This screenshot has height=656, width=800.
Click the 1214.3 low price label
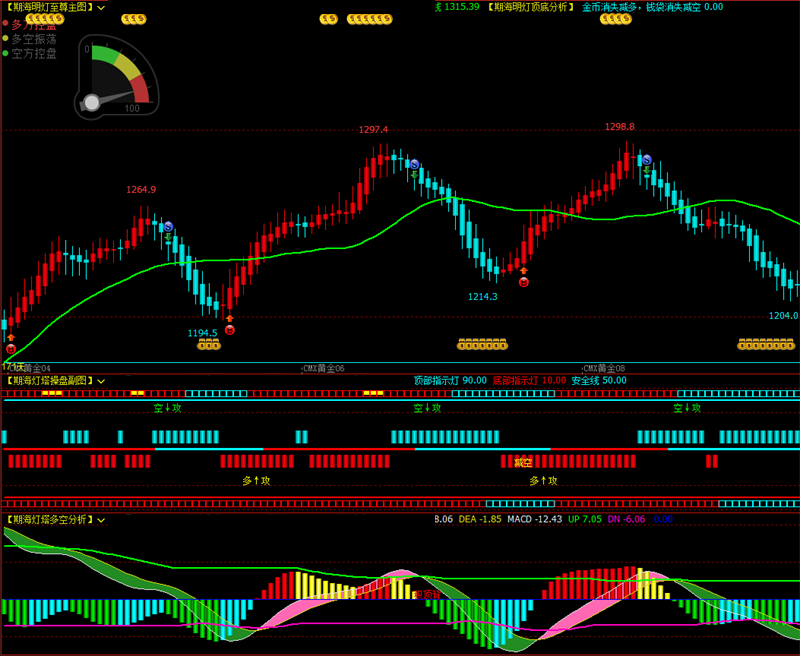click(483, 296)
